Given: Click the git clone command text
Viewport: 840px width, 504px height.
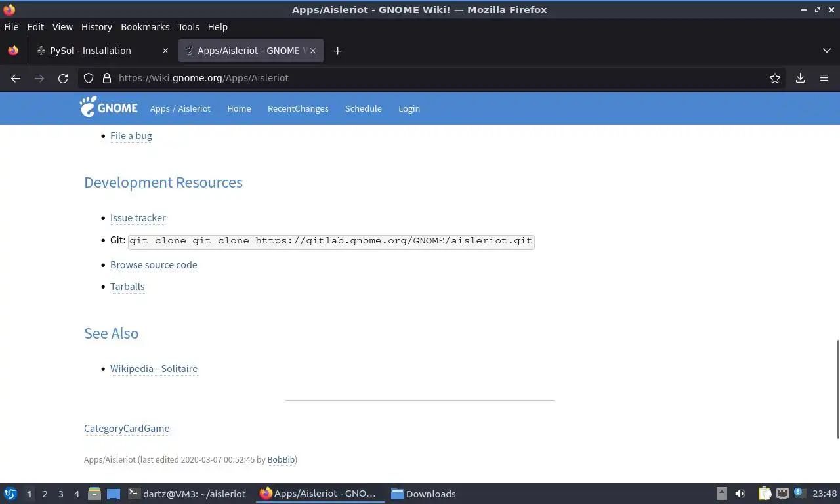Looking at the screenshot, I should [x=331, y=241].
